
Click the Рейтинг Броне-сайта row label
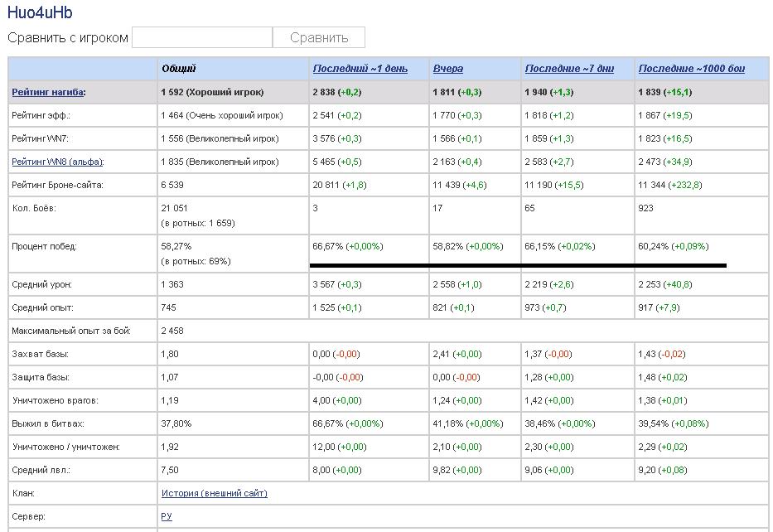[57, 186]
